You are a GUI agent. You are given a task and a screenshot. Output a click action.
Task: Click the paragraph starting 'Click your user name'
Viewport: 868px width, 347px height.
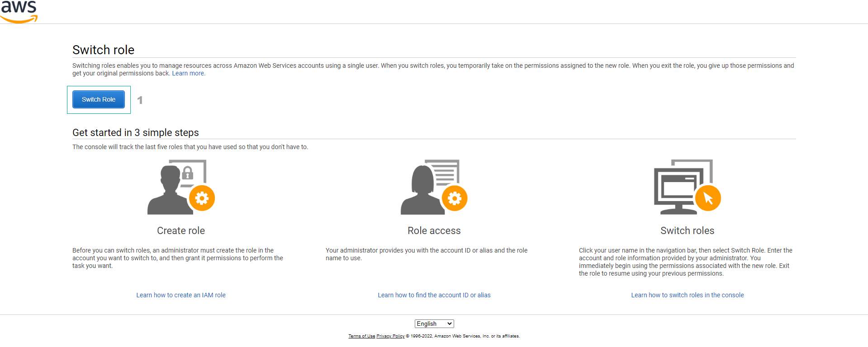[x=686, y=262]
